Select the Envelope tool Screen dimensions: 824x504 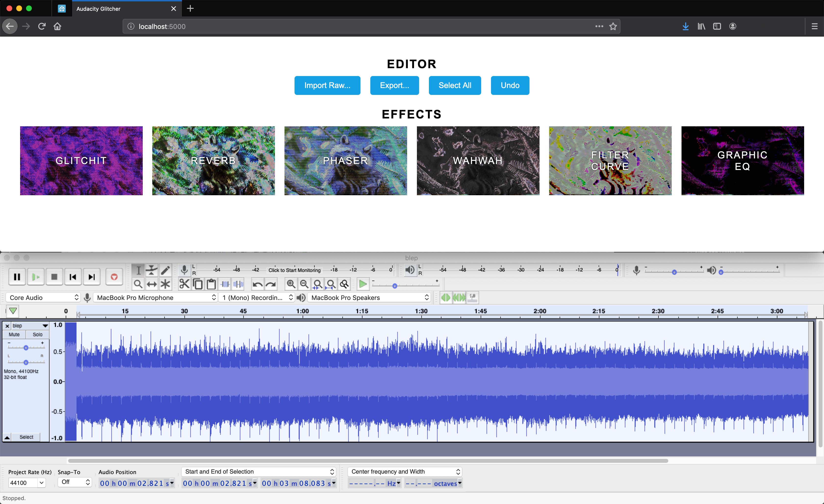coord(152,270)
